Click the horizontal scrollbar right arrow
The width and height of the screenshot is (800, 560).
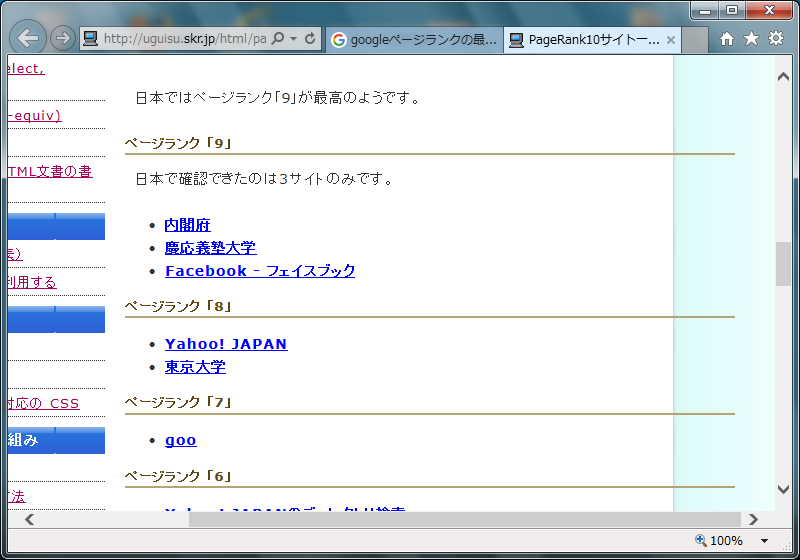(754, 520)
